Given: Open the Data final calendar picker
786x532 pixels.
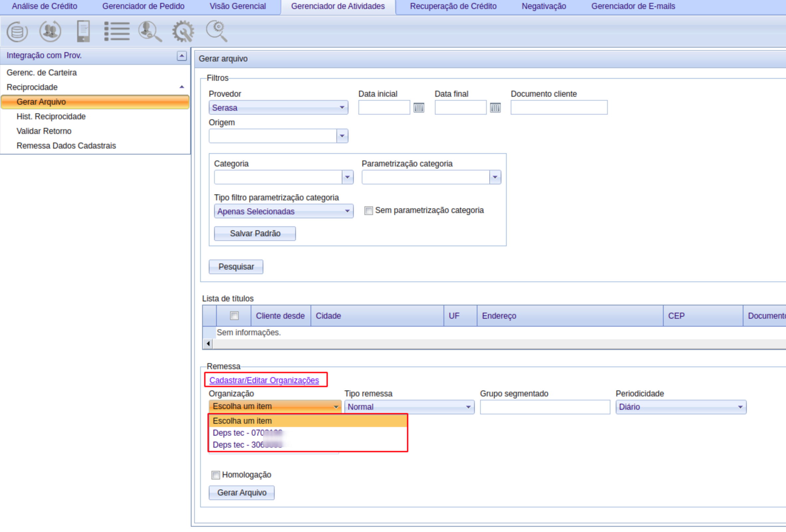Looking at the screenshot, I should (495, 108).
